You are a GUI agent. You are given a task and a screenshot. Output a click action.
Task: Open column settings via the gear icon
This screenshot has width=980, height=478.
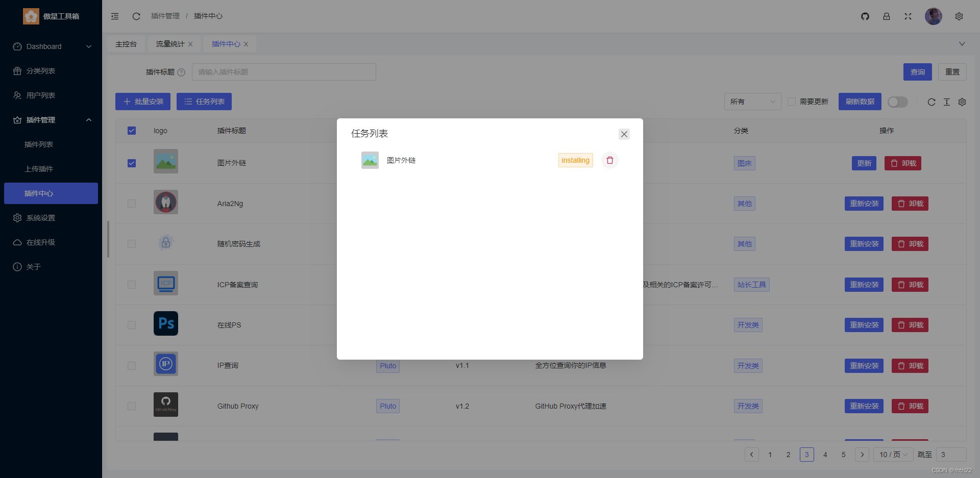[x=962, y=102]
